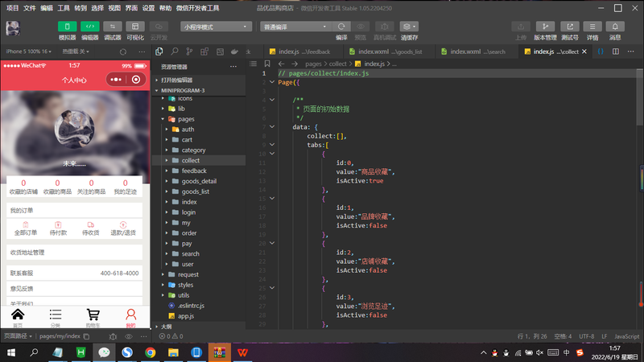Viewport: 644px width, 362px height.
Task: Open the details hamburger icon
Action: coord(592,27)
